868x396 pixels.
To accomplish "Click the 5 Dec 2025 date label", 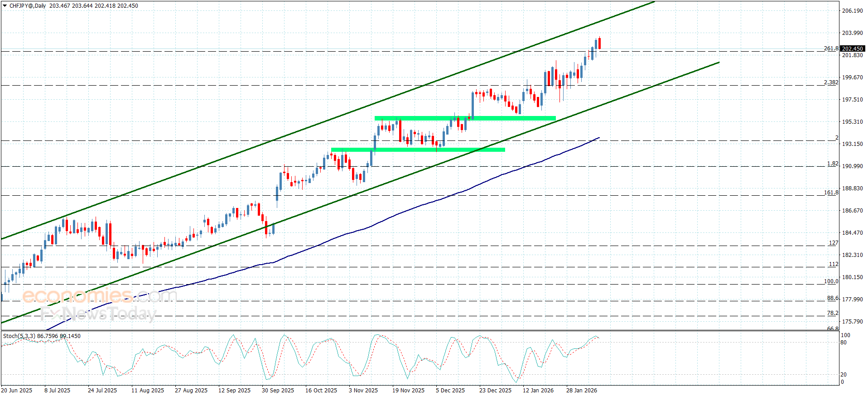I will 450,391.
